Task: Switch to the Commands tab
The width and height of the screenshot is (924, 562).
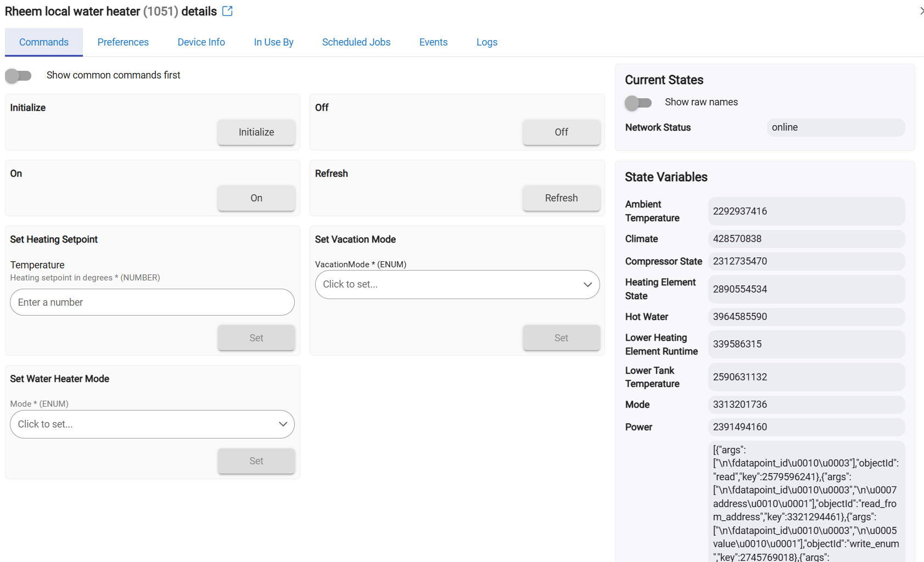Action: coord(44,42)
